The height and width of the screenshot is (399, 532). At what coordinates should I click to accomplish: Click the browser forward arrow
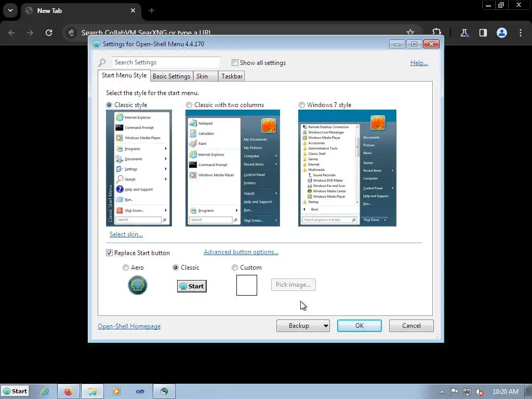(30, 33)
